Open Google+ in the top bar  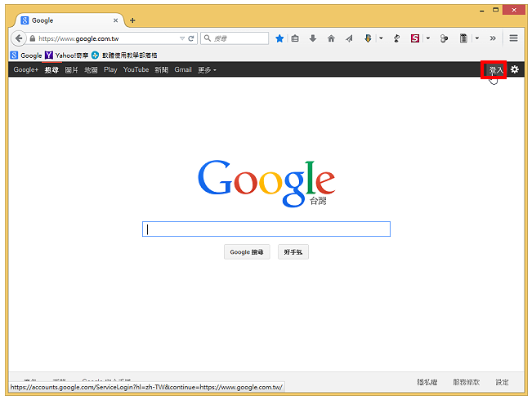(x=26, y=69)
